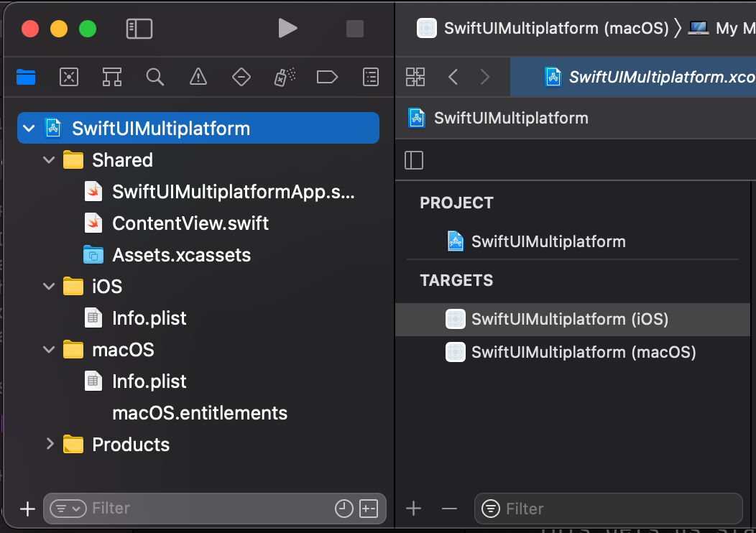Image resolution: width=756 pixels, height=533 pixels.
Task: Open the Breakpoint navigator icon
Action: point(327,77)
